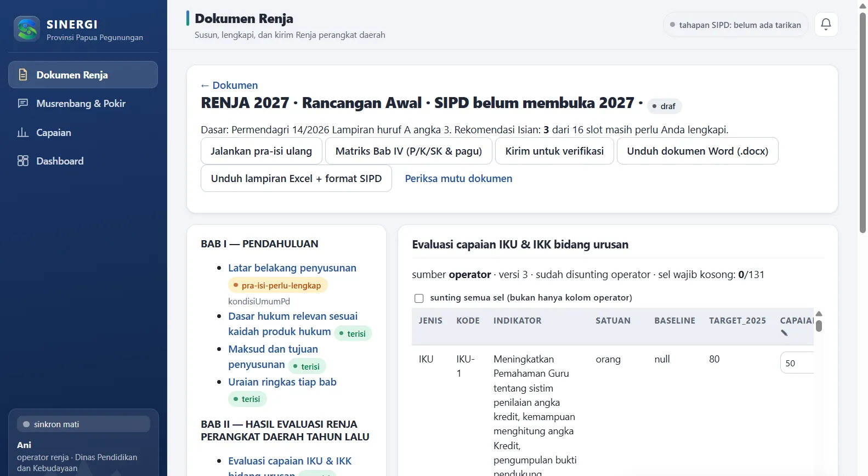Screen dimensions: 868x476
Task: Click the 'null' baseline cell
Action: point(662,359)
